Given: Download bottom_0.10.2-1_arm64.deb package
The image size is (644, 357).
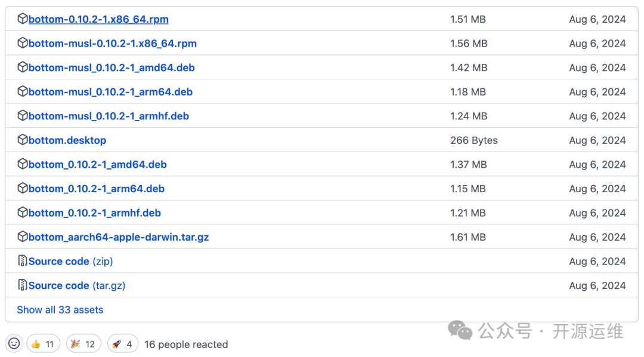Looking at the screenshot, I should click(x=97, y=189).
